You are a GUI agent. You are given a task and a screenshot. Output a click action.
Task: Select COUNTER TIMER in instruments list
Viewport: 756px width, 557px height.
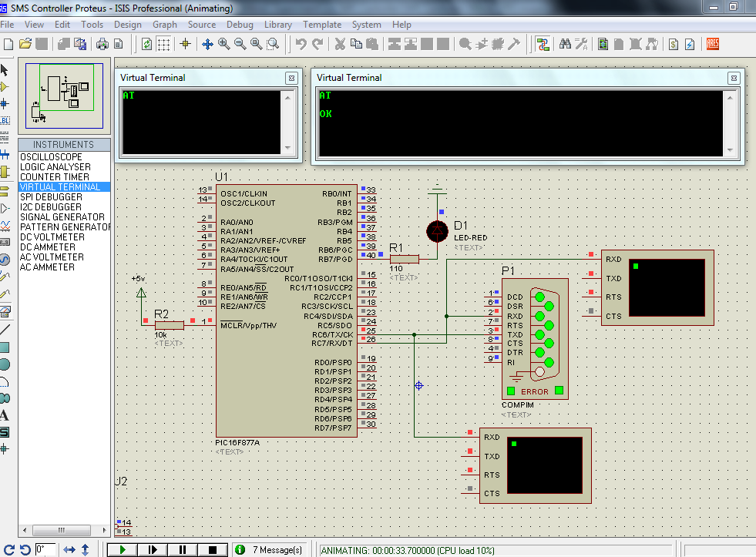tap(64, 177)
